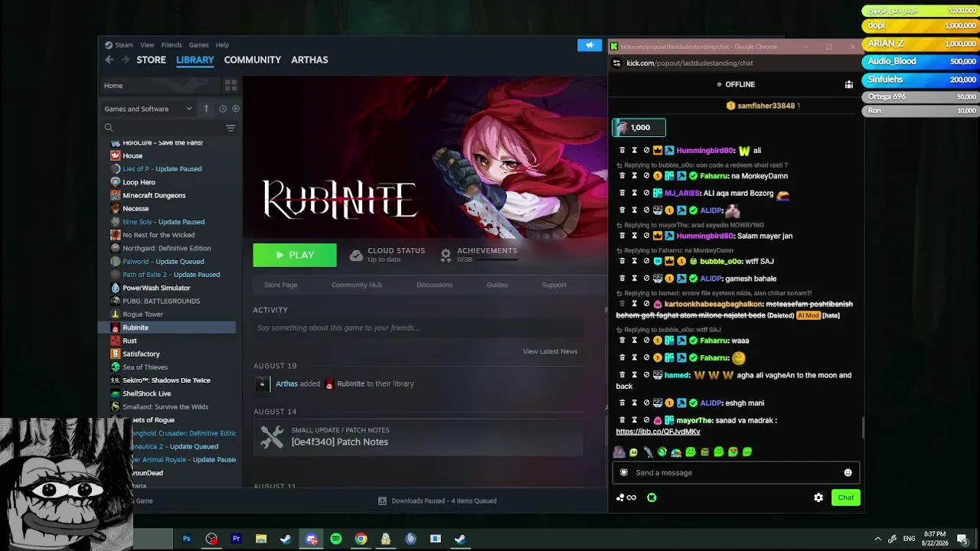Select ShellShock Live in library
The image size is (980, 551).
[146, 393]
